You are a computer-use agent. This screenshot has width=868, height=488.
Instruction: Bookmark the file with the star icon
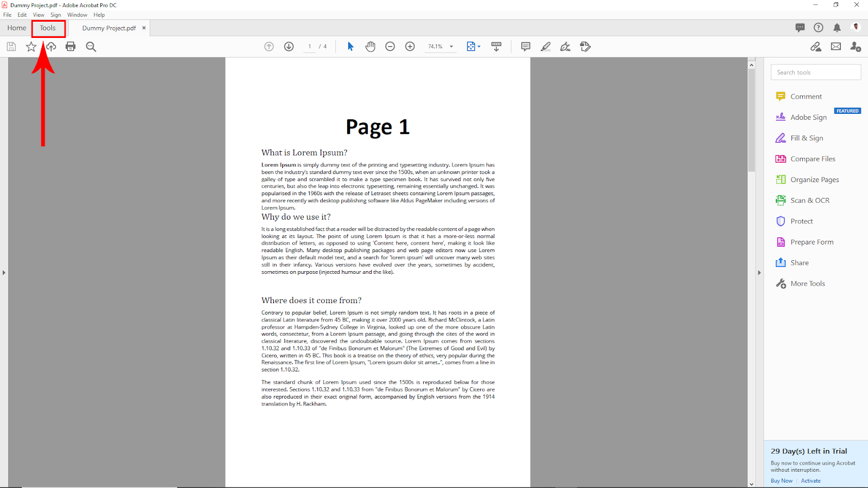coord(31,47)
